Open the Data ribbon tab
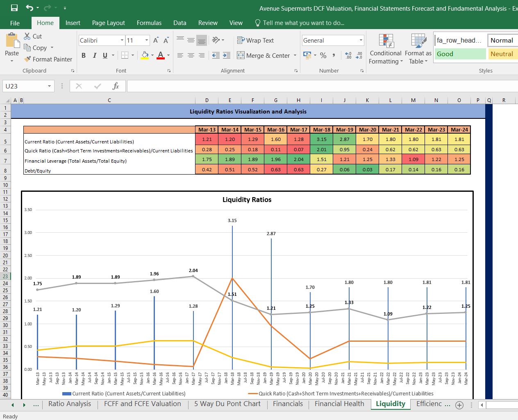Viewport: 518px width, 420px height. [x=180, y=23]
